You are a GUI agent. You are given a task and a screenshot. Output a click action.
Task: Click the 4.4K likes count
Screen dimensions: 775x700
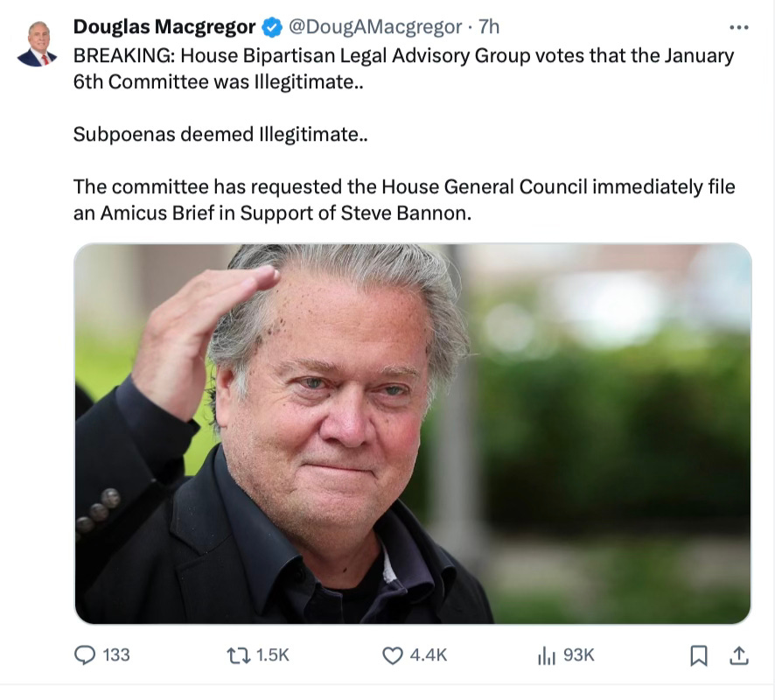429,655
